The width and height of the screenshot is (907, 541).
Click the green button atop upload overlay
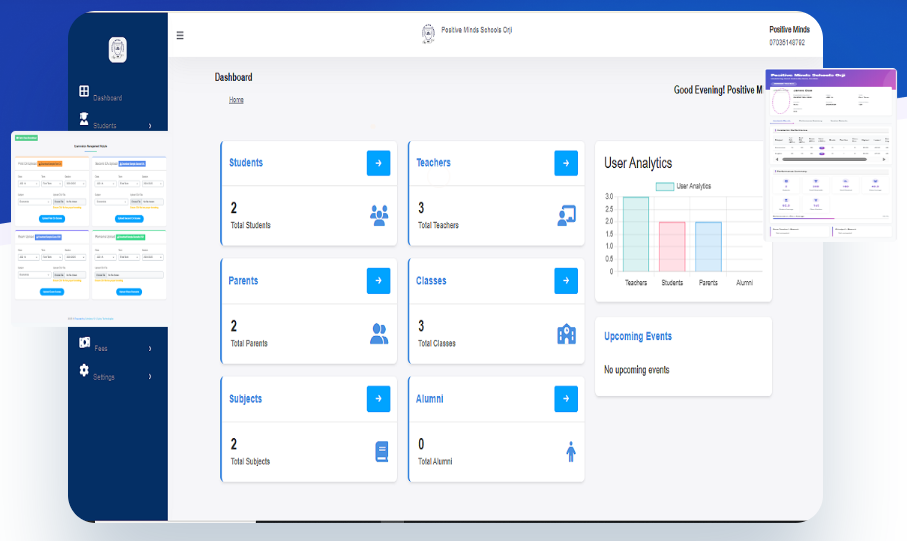point(26,138)
